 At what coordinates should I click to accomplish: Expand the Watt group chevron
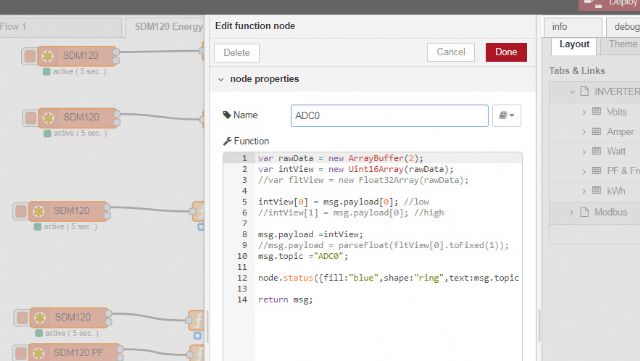coord(584,152)
